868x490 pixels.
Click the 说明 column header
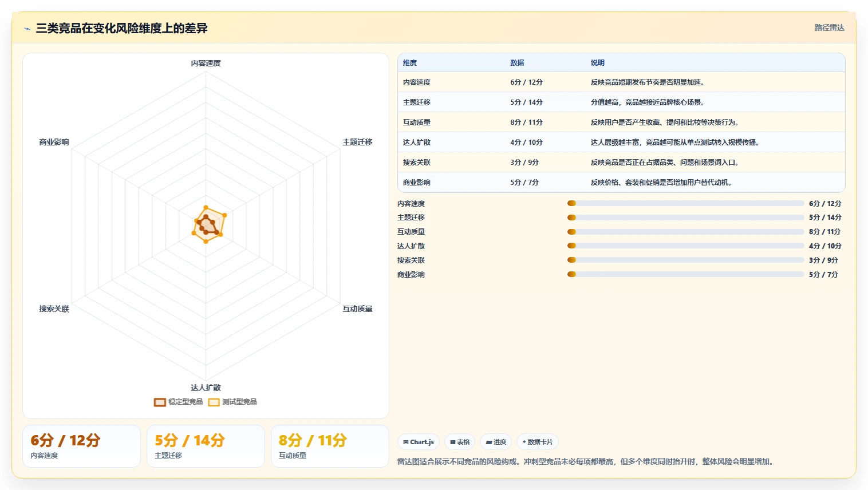click(598, 63)
